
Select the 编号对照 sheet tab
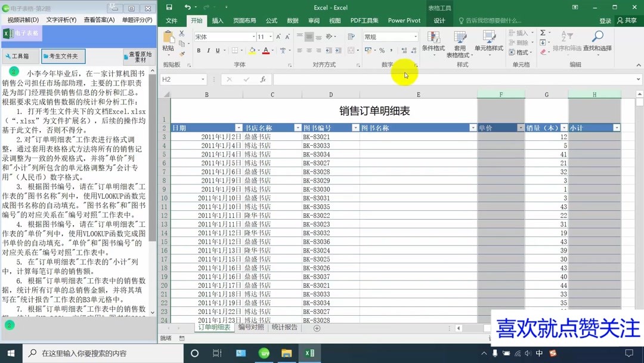pyautogui.click(x=252, y=327)
